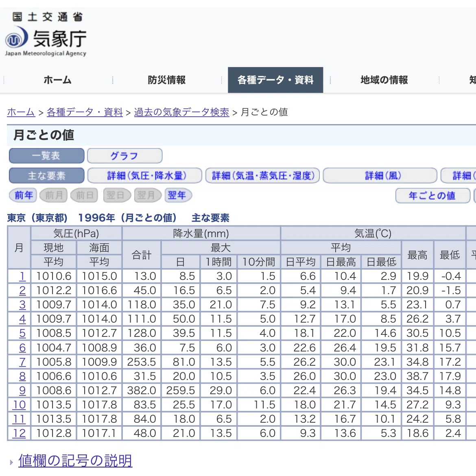This screenshot has height=476, width=476.
Task: Follow the 過去の気象データ検索 breadcrumb link
Action: [181, 112]
